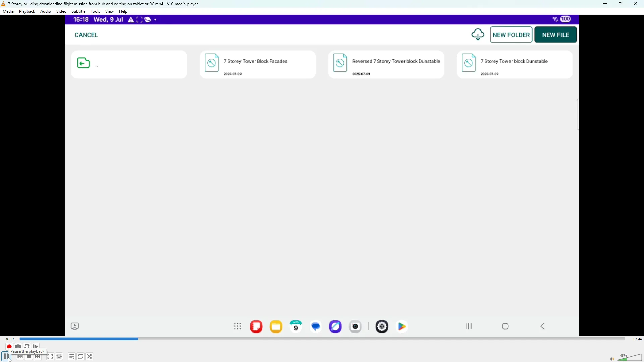Screen dimensions: 644x362
Task: Show the playlist via playlist icon
Action: click(x=72, y=357)
